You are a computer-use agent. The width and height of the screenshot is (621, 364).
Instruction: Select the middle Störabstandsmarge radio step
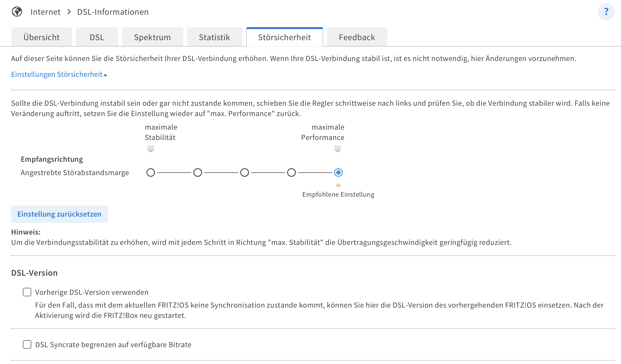pyautogui.click(x=244, y=172)
